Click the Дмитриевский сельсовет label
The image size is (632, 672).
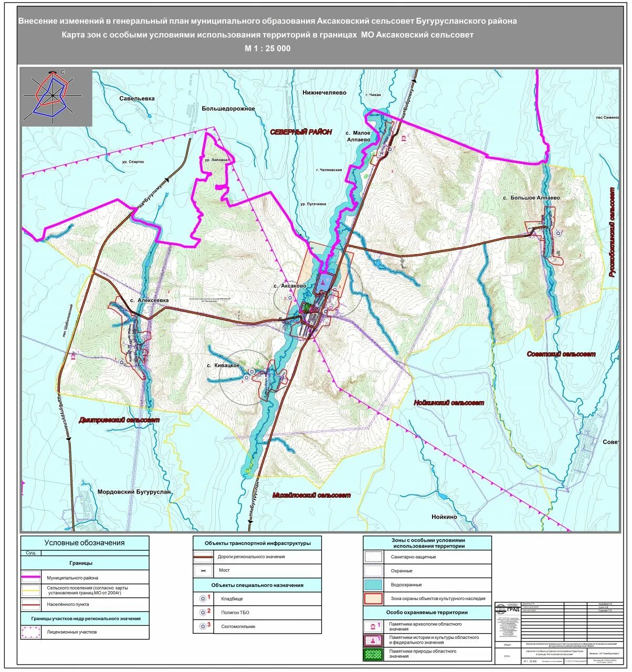point(119,420)
